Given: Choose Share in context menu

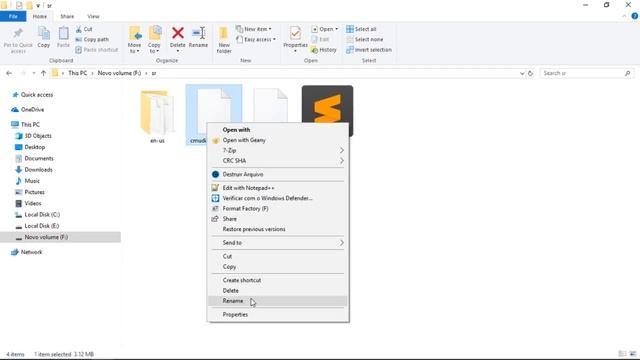Looking at the screenshot, I should pos(278,219).
